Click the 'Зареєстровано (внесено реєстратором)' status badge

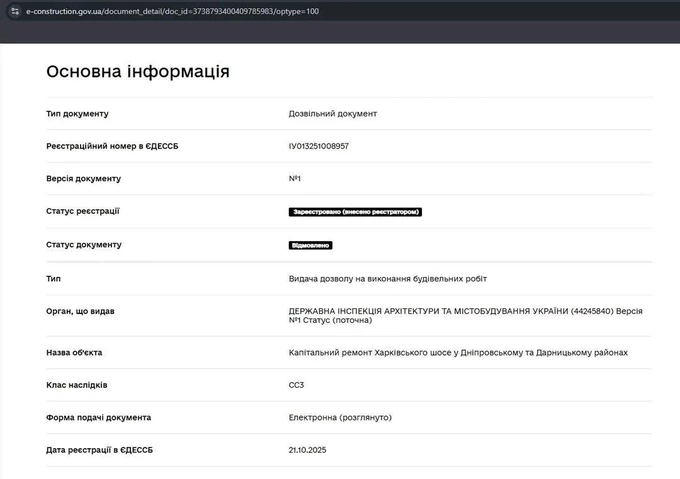(355, 212)
